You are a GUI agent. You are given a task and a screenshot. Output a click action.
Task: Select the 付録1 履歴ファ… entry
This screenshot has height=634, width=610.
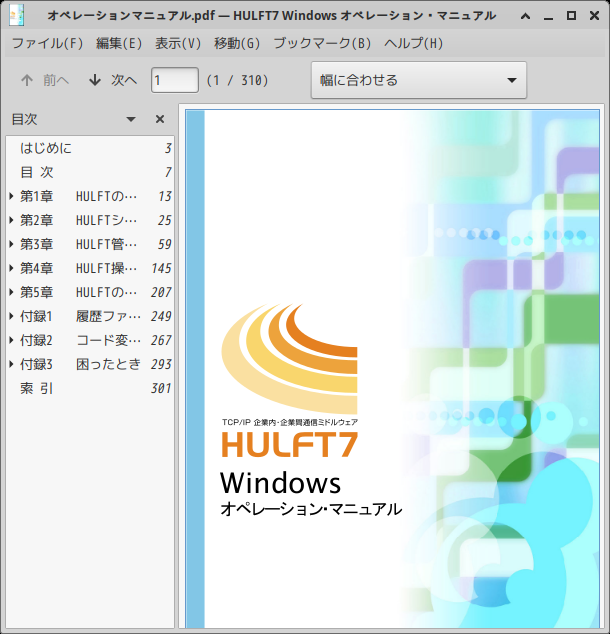pos(90,316)
